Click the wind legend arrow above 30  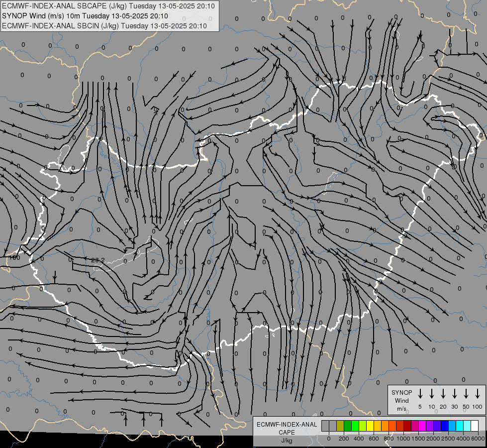[454, 394]
